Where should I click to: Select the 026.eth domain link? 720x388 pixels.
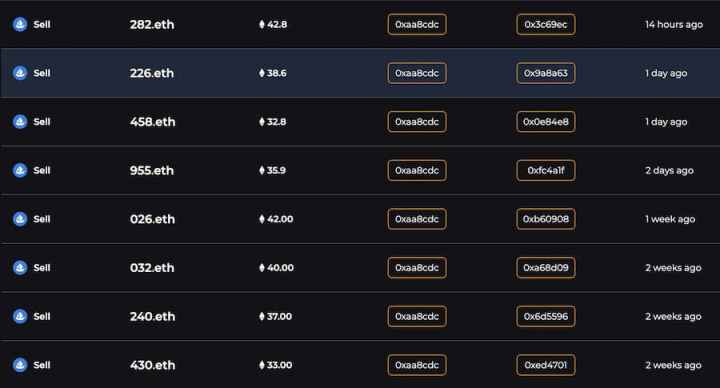[152, 219]
